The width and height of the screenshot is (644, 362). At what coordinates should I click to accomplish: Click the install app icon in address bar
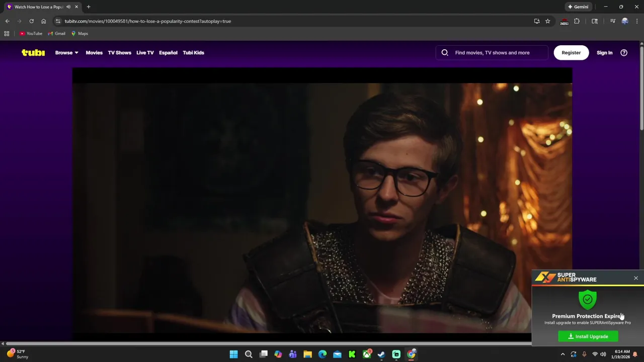tap(537, 21)
